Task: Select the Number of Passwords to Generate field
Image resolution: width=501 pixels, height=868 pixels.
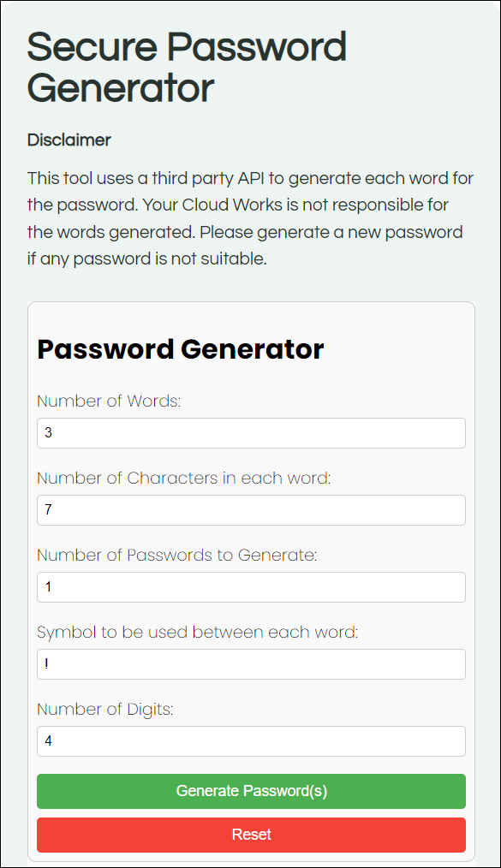Action: point(251,586)
